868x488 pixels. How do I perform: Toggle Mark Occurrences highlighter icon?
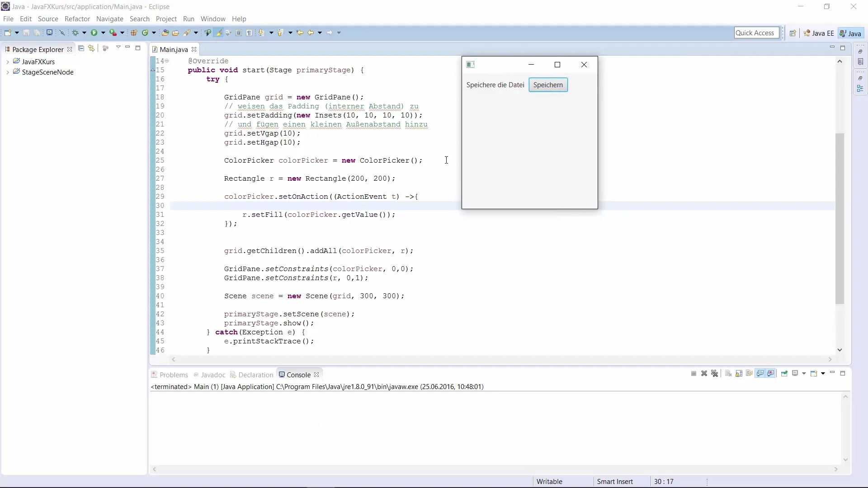(x=219, y=33)
